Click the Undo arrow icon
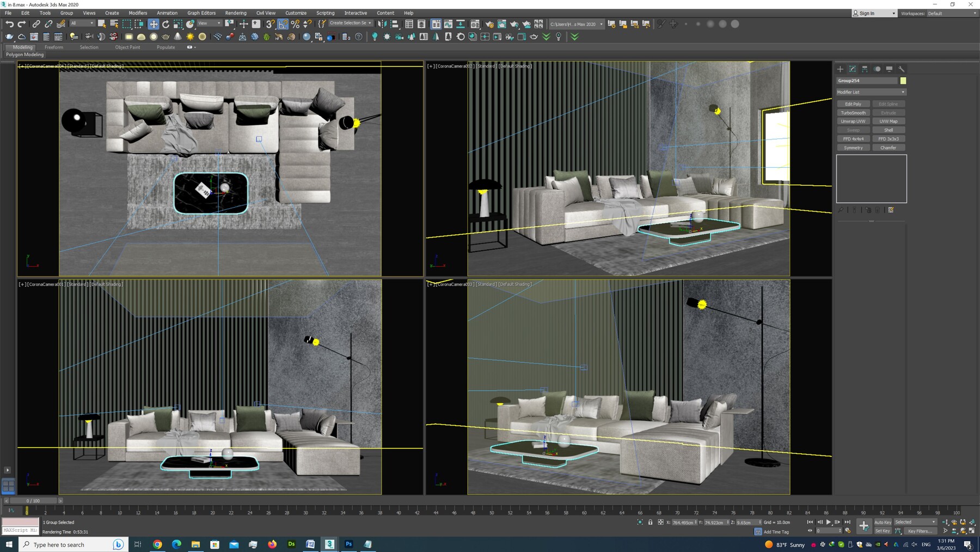Screen dimensions: 980x552 pos(9,24)
